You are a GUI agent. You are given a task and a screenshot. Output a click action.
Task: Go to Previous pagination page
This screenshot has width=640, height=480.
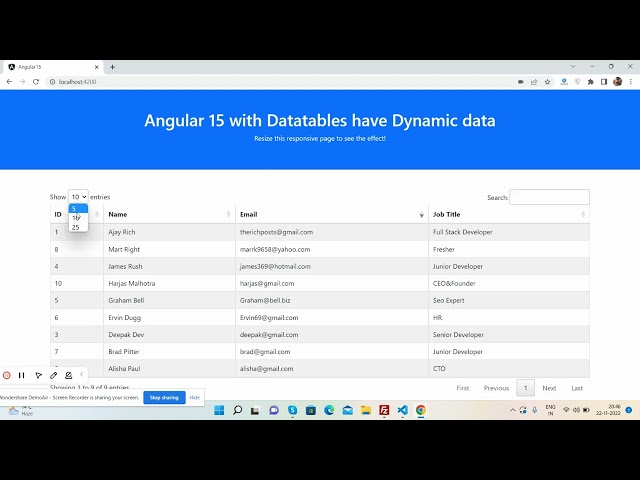(x=496, y=388)
